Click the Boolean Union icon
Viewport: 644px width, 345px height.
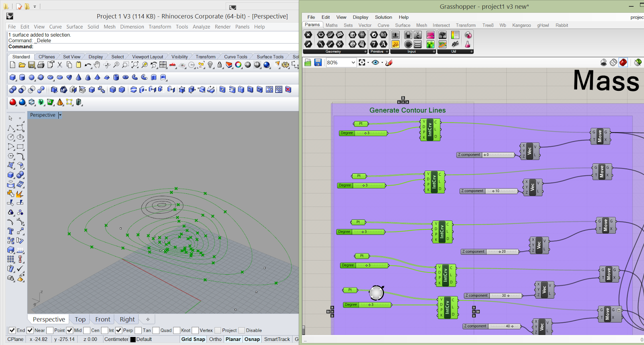(x=13, y=90)
